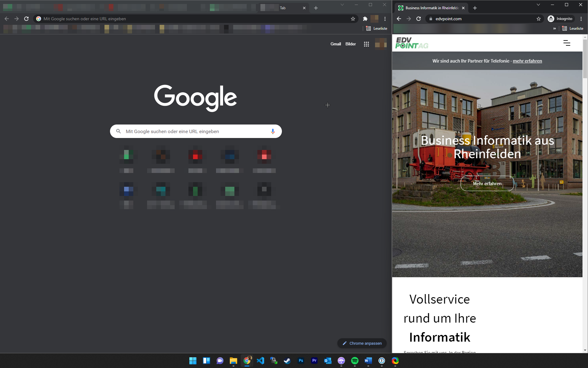Image resolution: width=588 pixels, height=368 pixels.
Task: Reload the edvpoint.com page
Action: (419, 19)
